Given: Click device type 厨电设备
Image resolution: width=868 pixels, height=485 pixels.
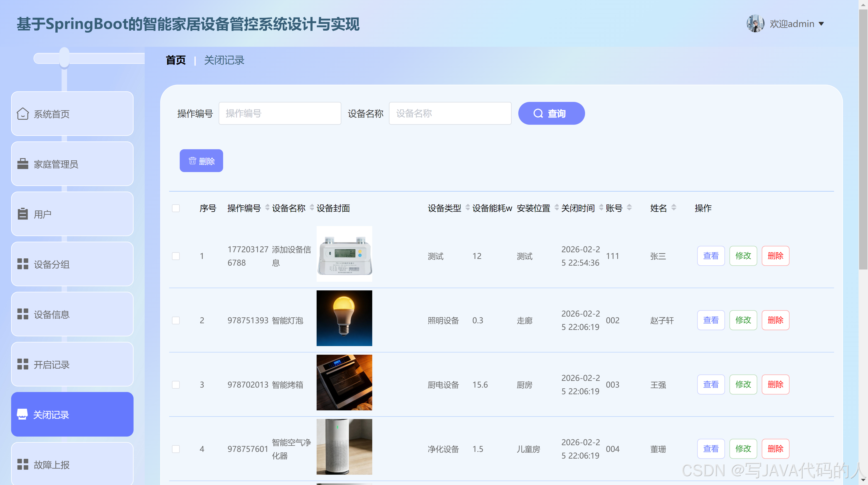Looking at the screenshot, I should click(443, 385).
